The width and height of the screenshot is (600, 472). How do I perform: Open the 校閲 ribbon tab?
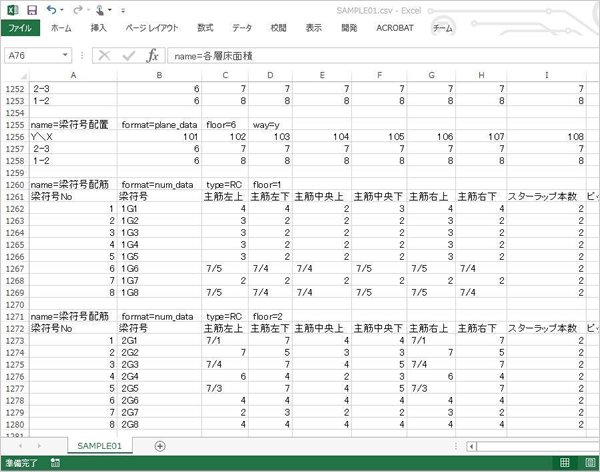(278, 28)
